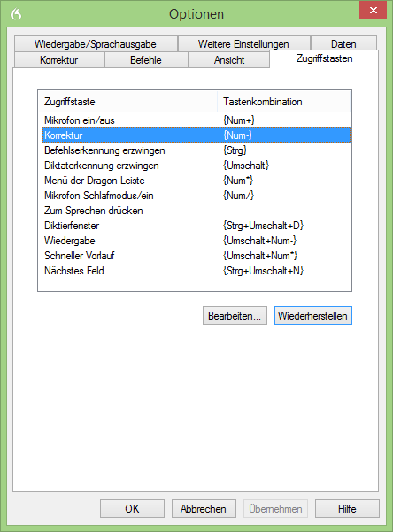The width and height of the screenshot is (393, 532).
Task: Select the Zum Sprechen drücken entry
Action: 196,211
